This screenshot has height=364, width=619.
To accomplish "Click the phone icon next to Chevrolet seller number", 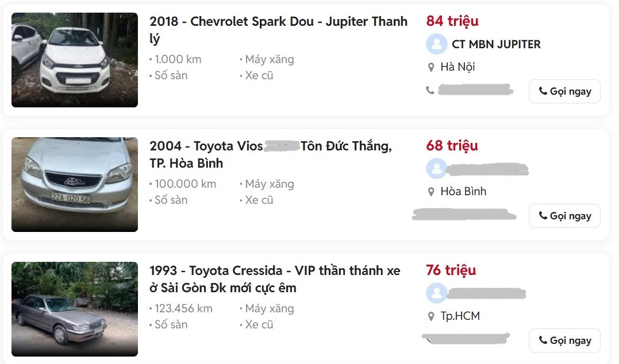I will 430,90.
